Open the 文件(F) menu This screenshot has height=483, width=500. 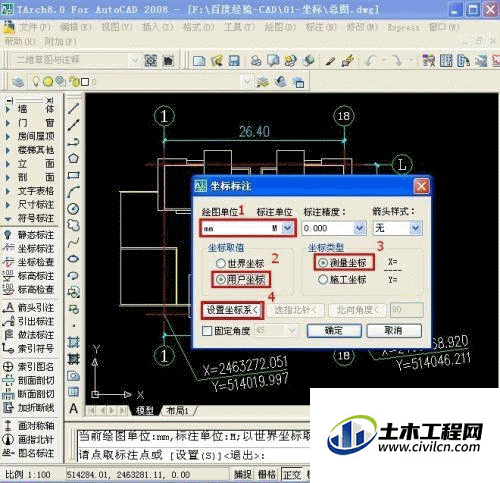(34, 27)
